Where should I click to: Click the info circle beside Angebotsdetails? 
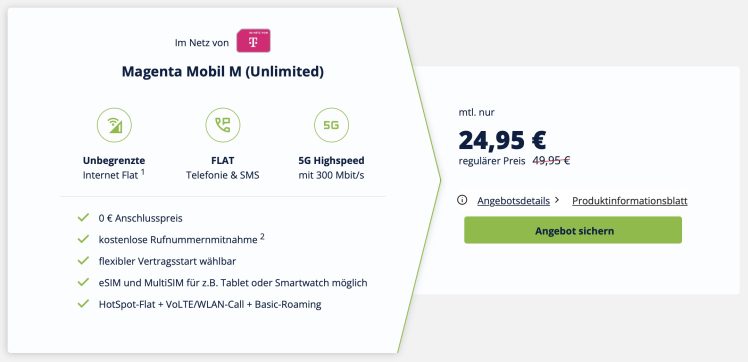point(462,200)
